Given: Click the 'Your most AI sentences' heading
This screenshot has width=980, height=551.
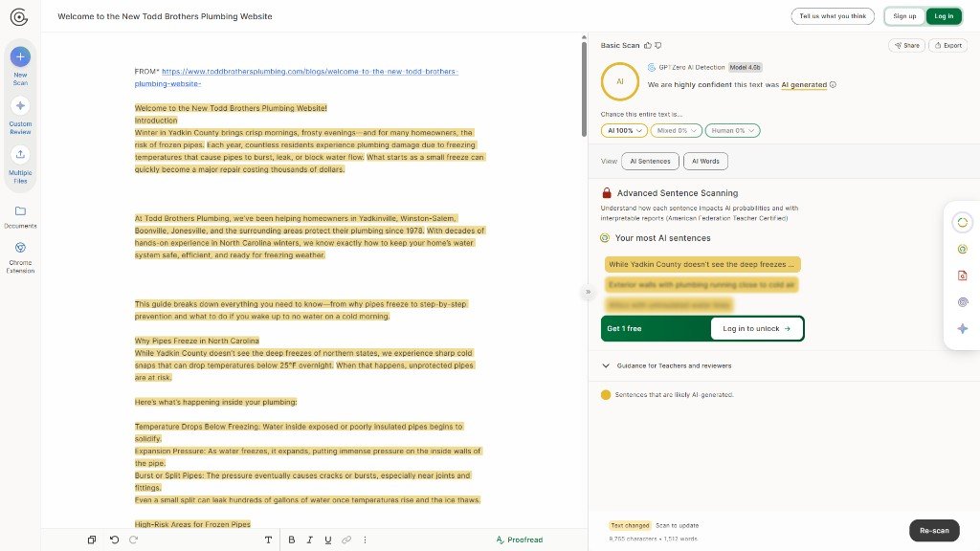Looking at the screenshot, I should coord(662,238).
